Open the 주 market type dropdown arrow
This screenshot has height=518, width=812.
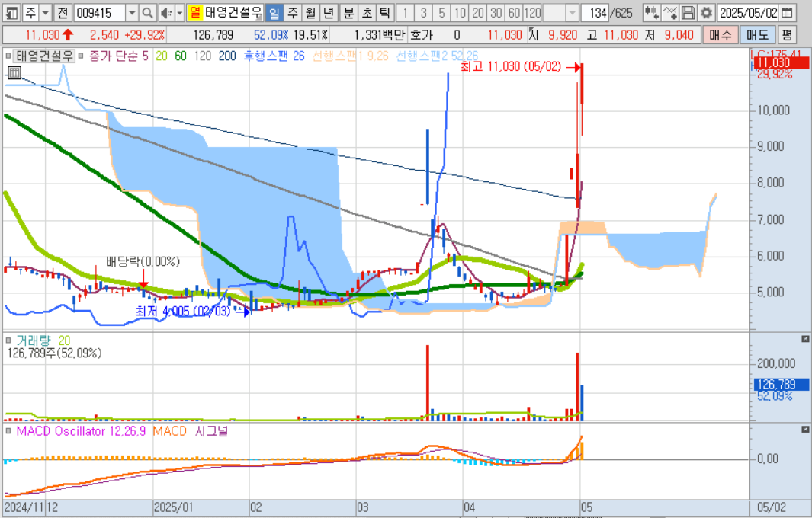tap(46, 12)
